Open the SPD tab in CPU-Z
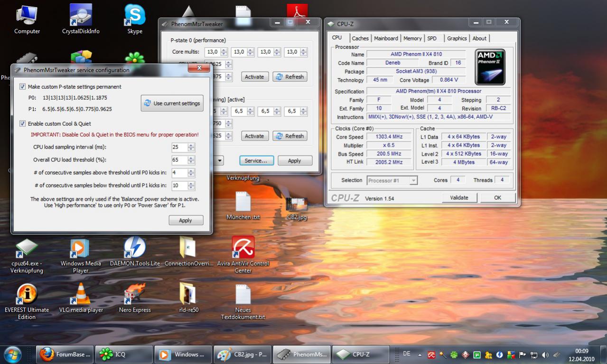 [432, 38]
